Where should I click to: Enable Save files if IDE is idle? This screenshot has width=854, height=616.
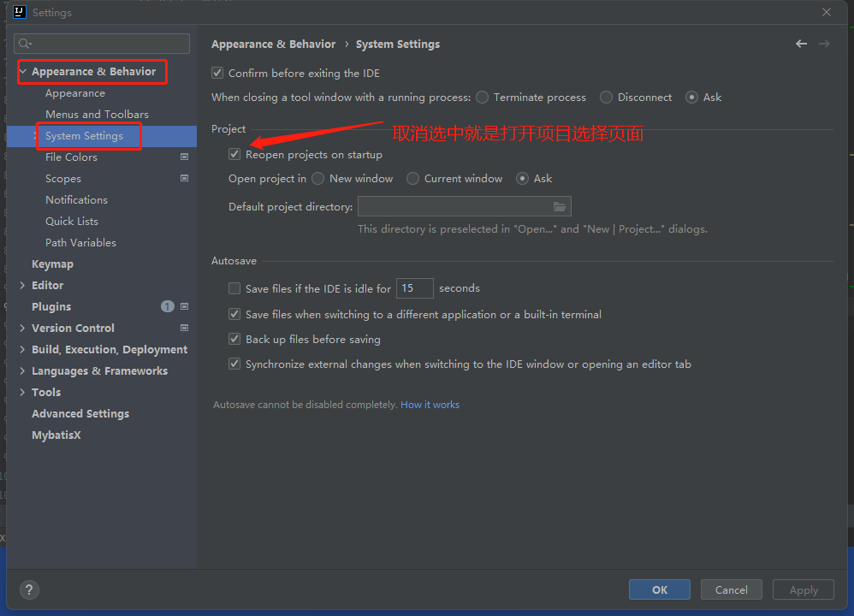[x=234, y=288]
